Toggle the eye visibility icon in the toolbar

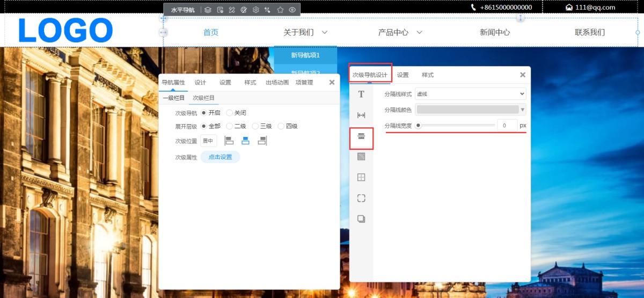[x=292, y=10]
